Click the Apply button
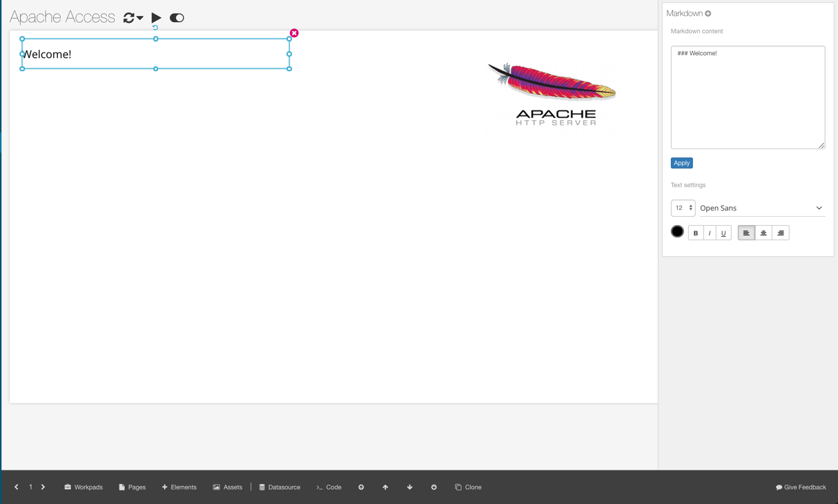838x504 pixels. [x=681, y=163]
